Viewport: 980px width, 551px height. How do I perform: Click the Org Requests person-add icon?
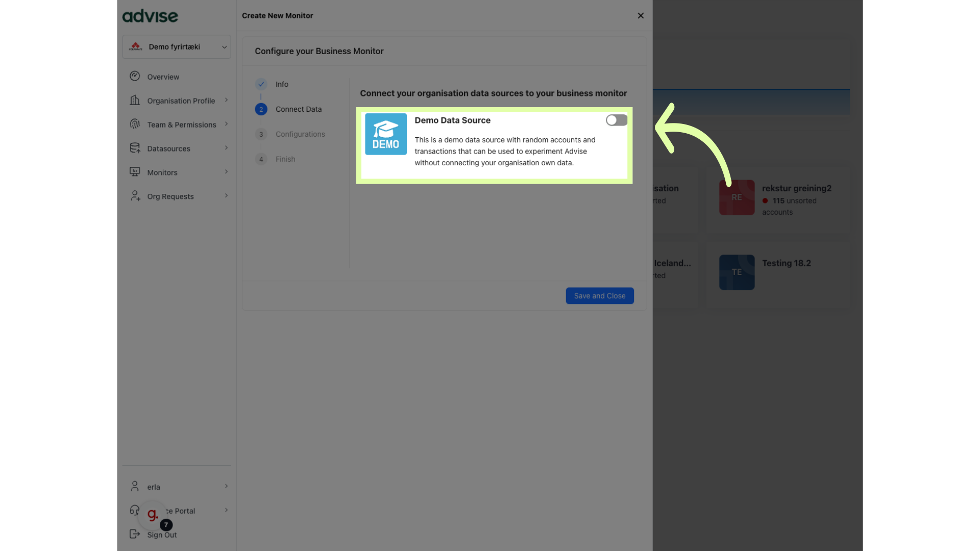tap(135, 196)
